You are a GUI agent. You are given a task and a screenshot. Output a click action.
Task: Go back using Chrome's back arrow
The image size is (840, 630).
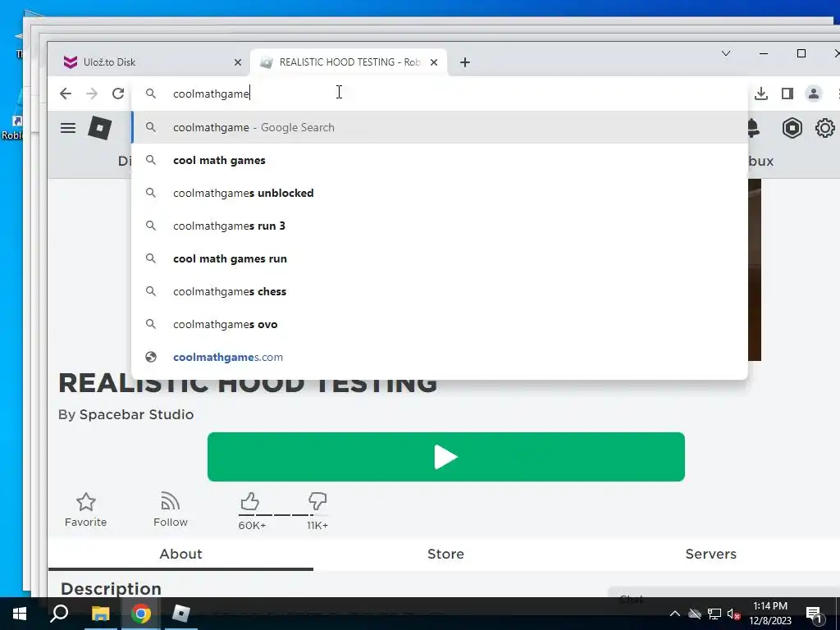(66, 94)
